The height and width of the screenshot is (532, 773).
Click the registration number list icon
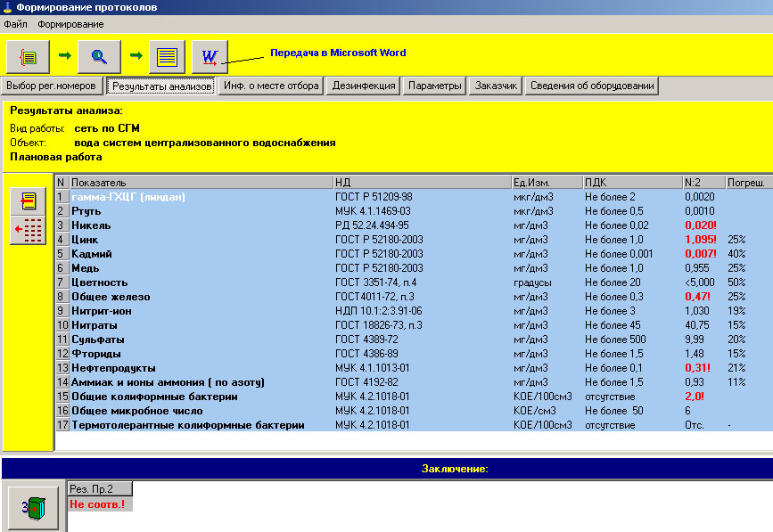coord(28,57)
